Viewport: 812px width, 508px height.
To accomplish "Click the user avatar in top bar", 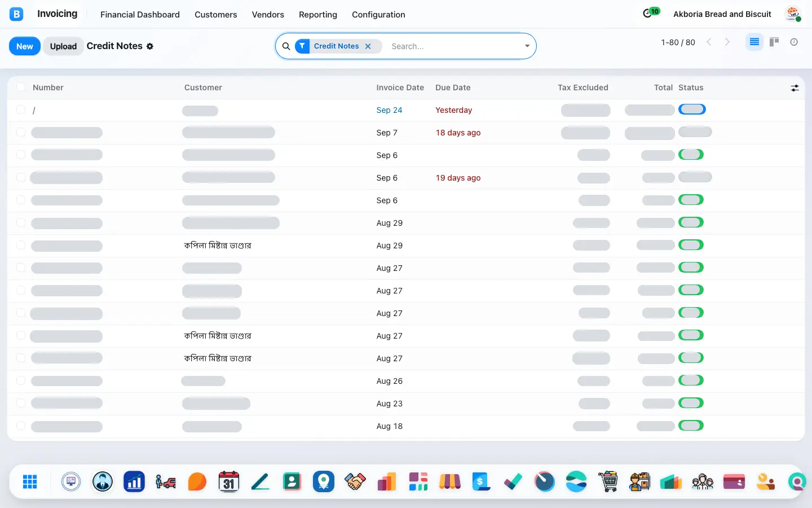I will point(793,14).
